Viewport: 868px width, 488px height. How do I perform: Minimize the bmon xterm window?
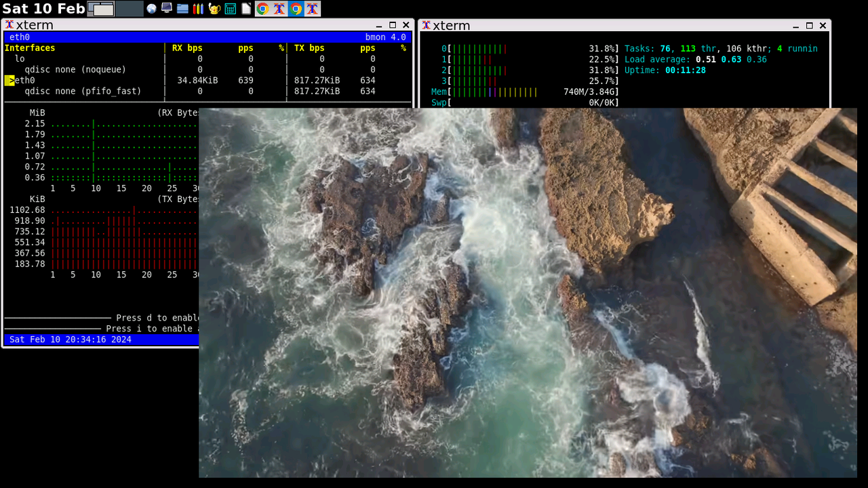380,26
